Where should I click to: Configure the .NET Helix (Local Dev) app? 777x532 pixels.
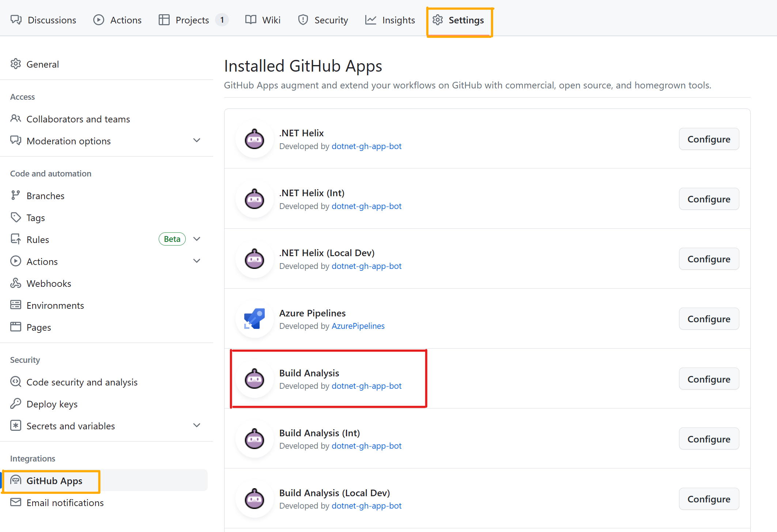[709, 259]
